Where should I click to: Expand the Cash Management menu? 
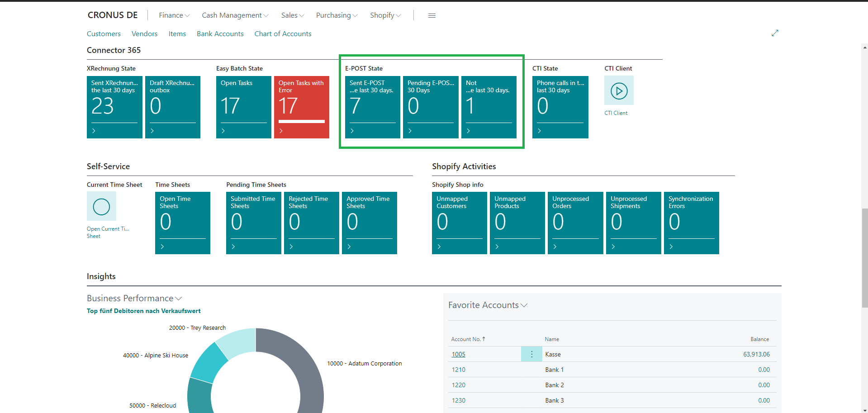pos(235,15)
